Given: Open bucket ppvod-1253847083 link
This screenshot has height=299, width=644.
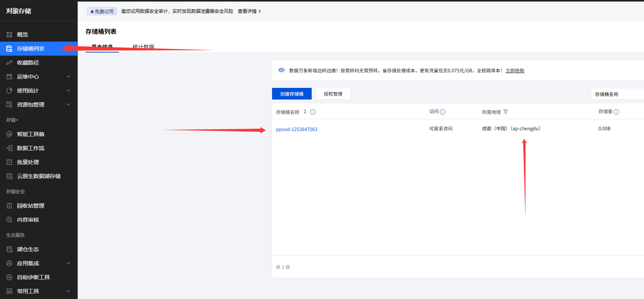Looking at the screenshot, I should click(297, 129).
